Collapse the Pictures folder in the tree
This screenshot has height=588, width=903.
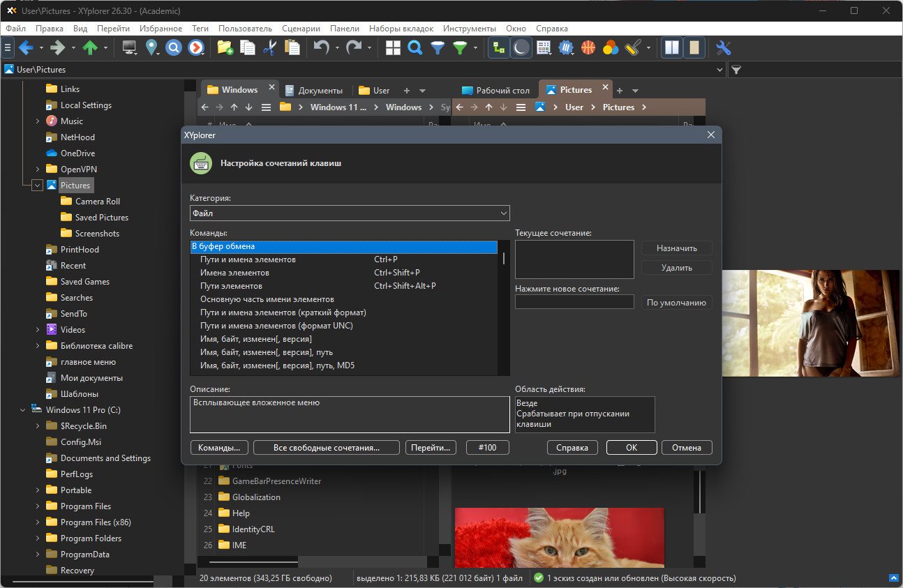click(38, 186)
